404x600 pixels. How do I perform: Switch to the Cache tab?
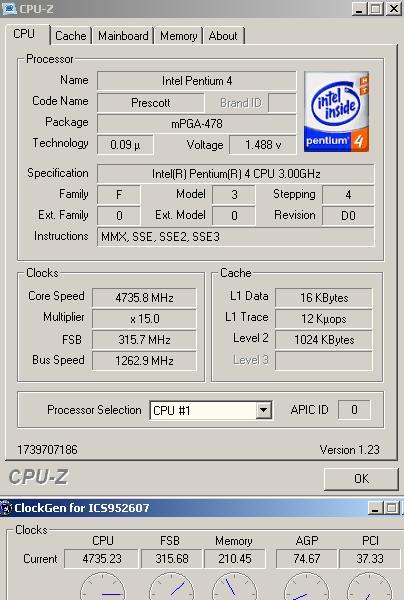coord(71,36)
